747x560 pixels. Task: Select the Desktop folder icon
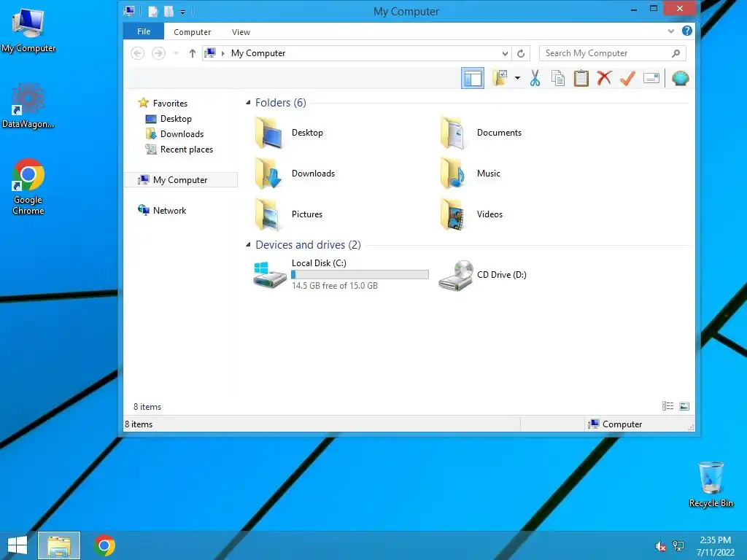pyautogui.click(x=269, y=133)
